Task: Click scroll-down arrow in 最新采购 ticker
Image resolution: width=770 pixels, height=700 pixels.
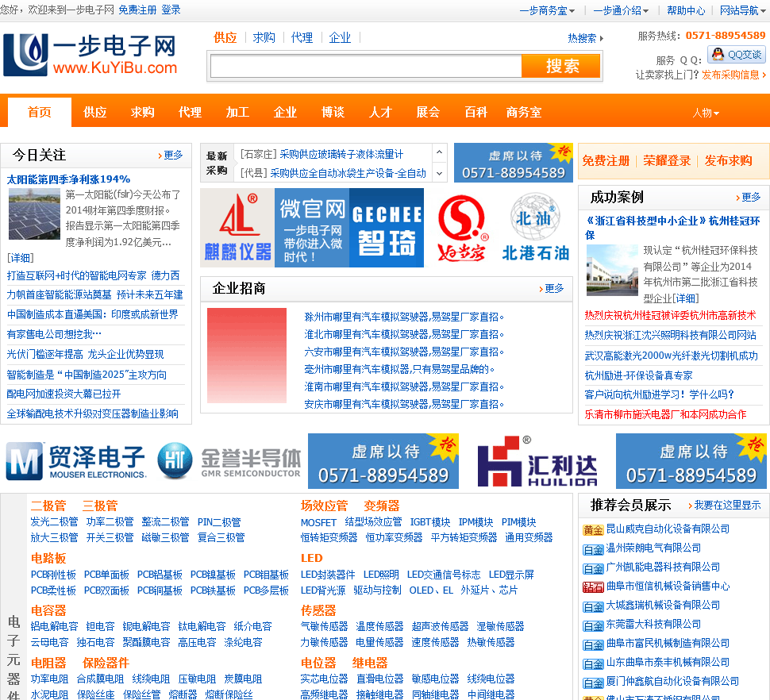Action: click(x=440, y=173)
